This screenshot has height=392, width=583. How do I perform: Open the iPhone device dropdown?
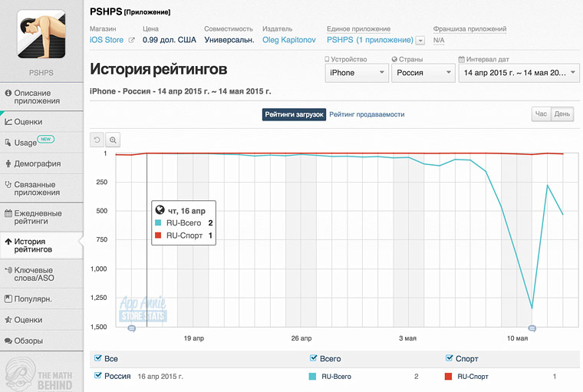356,73
